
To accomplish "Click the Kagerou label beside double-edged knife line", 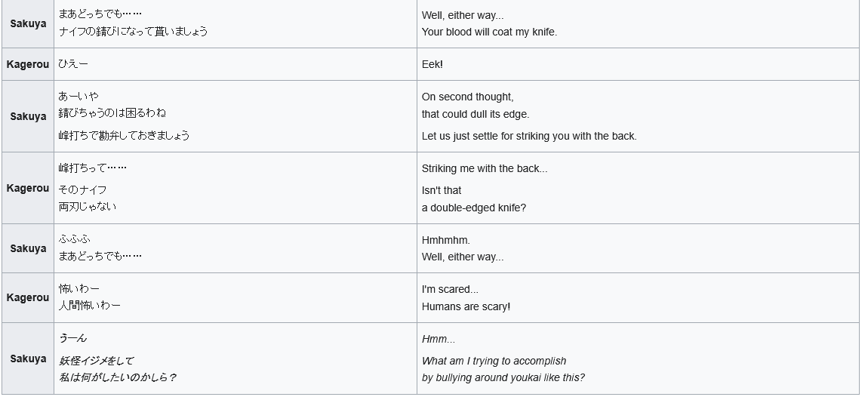I will pyautogui.click(x=28, y=188).
